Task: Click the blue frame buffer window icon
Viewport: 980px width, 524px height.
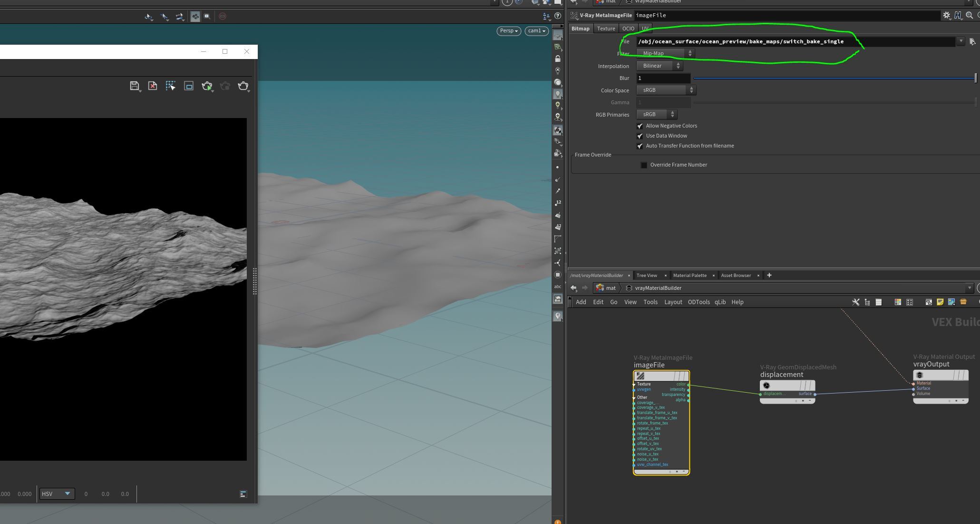Action: pos(189,86)
